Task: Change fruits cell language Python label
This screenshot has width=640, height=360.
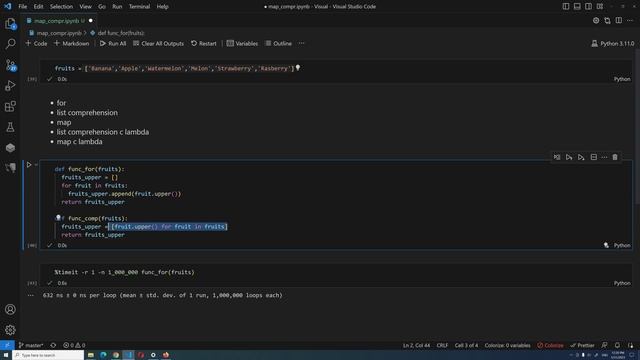Action: click(x=622, y=79)
